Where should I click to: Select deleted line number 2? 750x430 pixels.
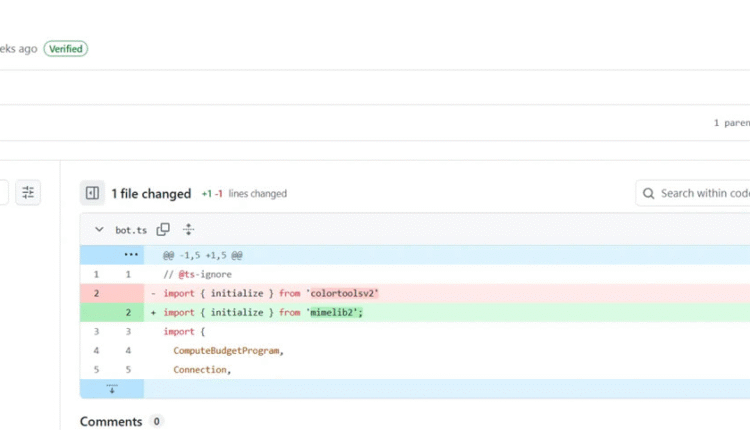(96, 293)
